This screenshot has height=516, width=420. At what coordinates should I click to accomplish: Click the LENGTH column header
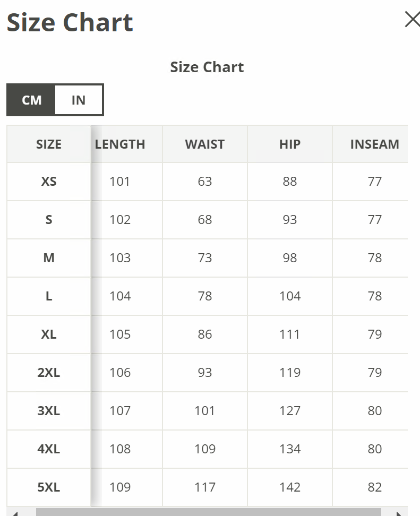coord(120,144)
